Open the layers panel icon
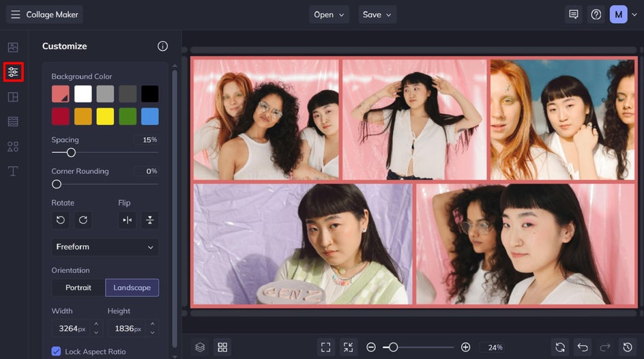Image resolution: width=644 pixels, height=359 pixels. pyautogui.click(x=200, y=347)
